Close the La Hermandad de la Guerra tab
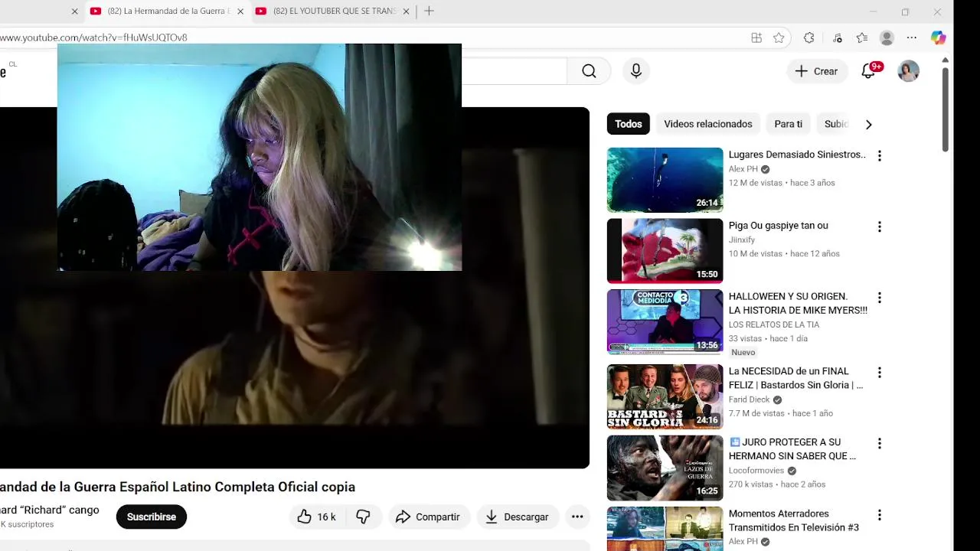 coord(240,11)
